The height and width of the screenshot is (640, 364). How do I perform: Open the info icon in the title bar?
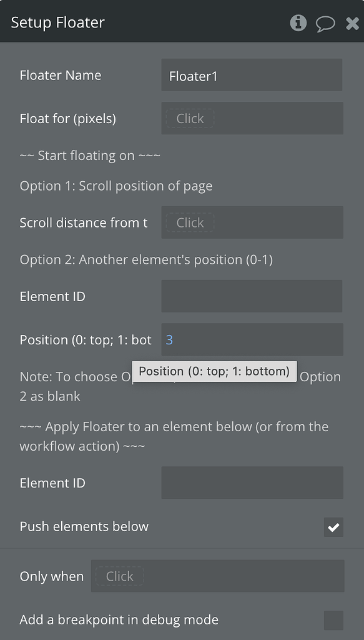pos(298,22)
